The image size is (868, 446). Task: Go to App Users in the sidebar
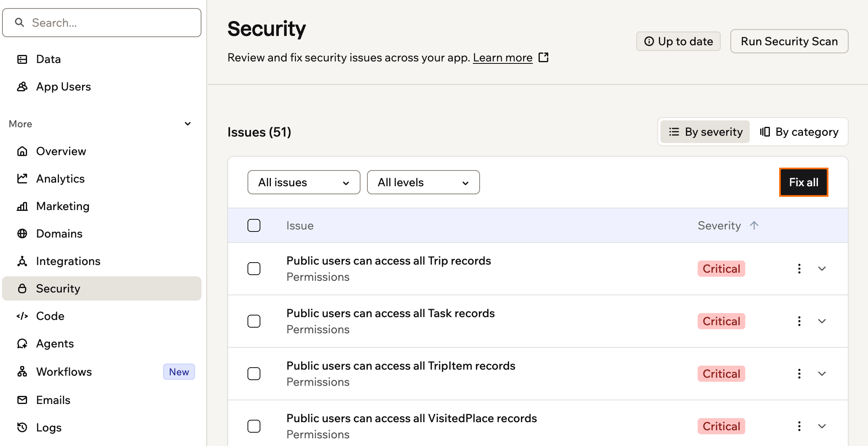[101, 86]
